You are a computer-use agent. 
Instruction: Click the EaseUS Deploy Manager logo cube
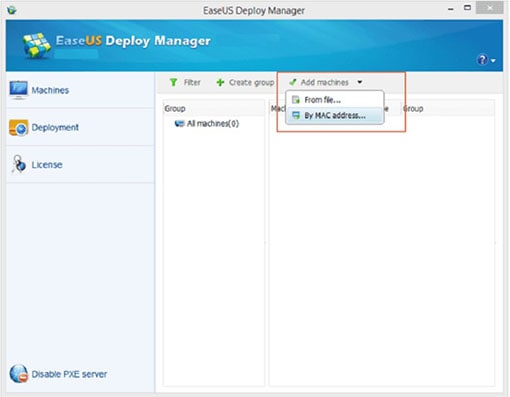pos(37,45)
